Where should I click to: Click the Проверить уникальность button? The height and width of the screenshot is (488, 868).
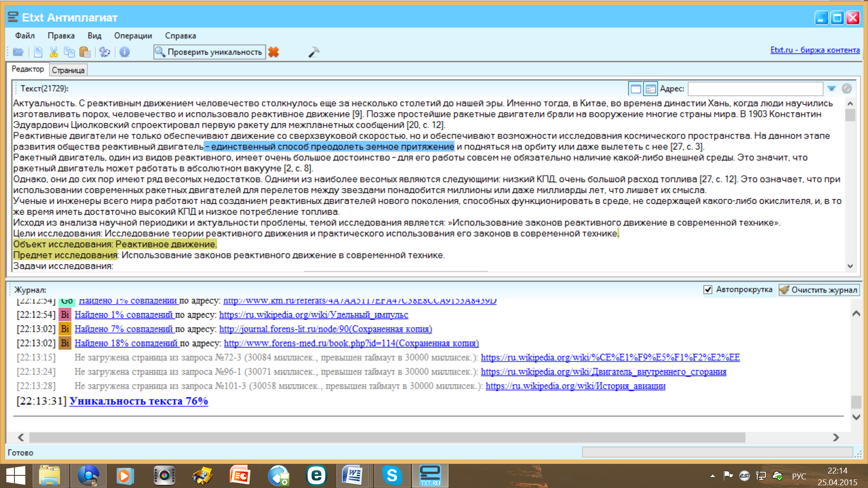click(x=209, y=52)
